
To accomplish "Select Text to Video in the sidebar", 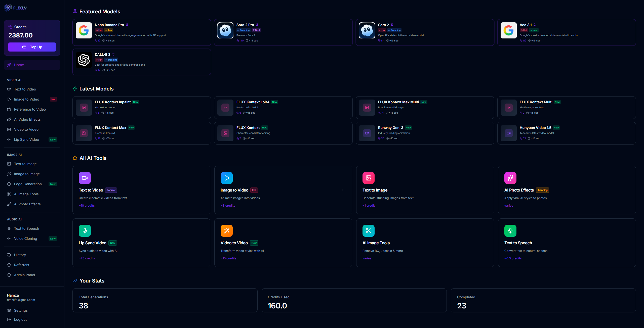I will click(x=25, y=89).
